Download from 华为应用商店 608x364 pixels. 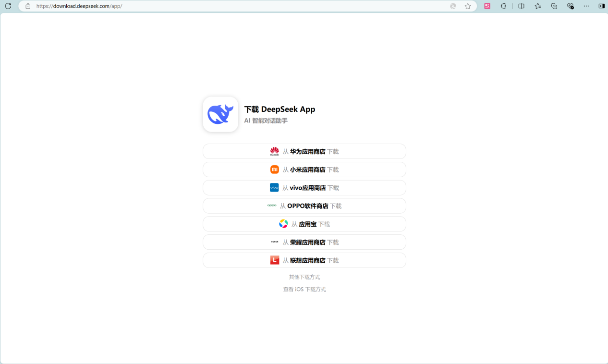point(304,151)
